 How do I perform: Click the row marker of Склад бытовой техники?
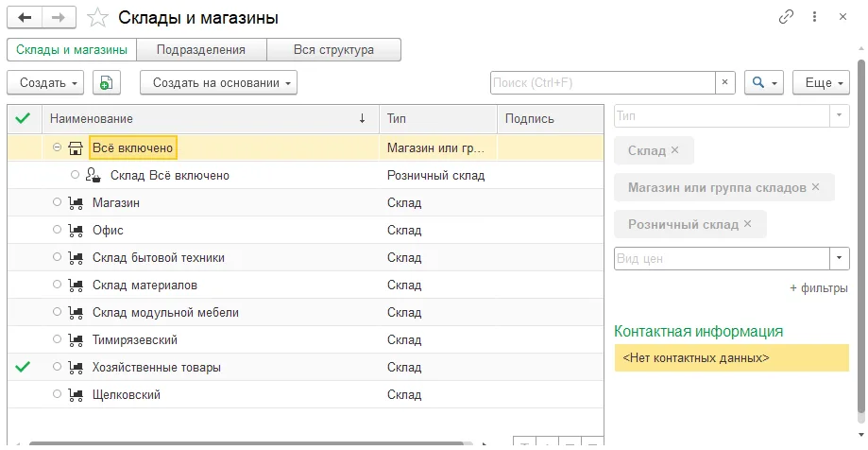(x=57, y=257)
